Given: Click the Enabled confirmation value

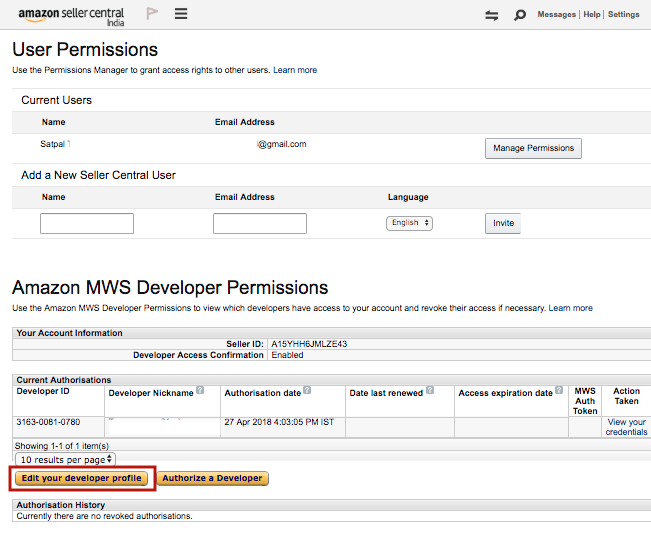Looking at the screenshot, I should tap(287, 355).
